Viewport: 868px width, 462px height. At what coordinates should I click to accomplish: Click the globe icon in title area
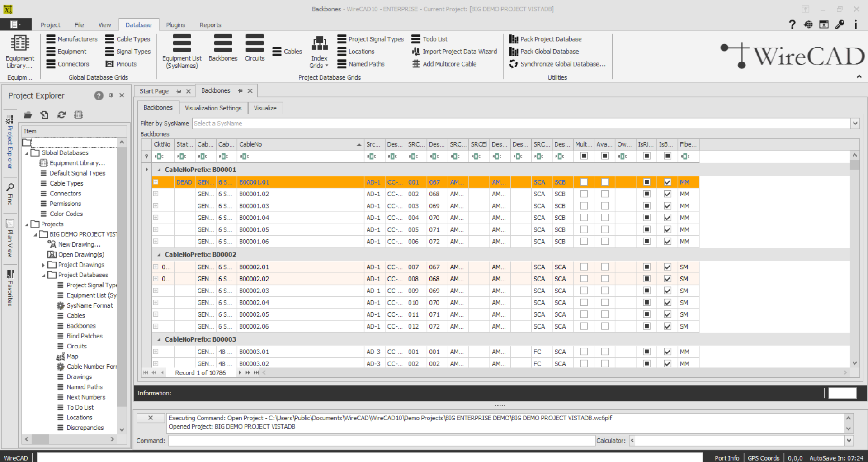[808, 24]
